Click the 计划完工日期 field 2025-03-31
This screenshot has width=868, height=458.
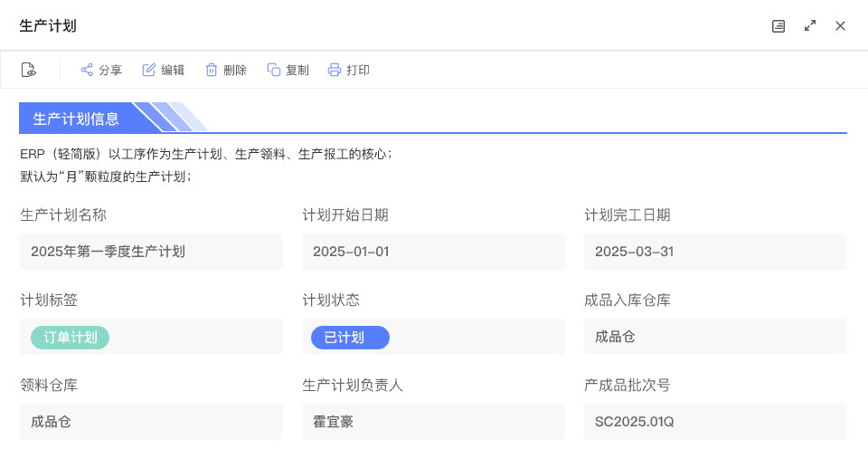715,252
